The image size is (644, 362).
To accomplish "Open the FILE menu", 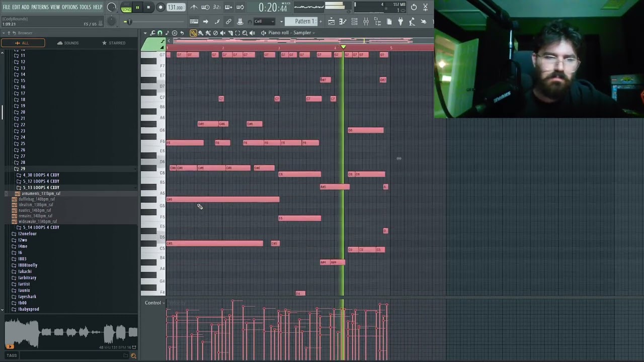I will [x=6, y=7].
